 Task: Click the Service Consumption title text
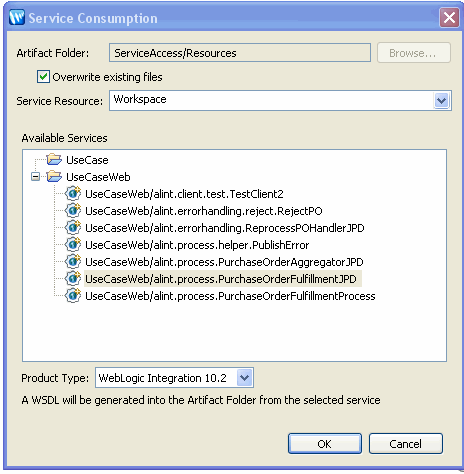(x=93, y=18)
